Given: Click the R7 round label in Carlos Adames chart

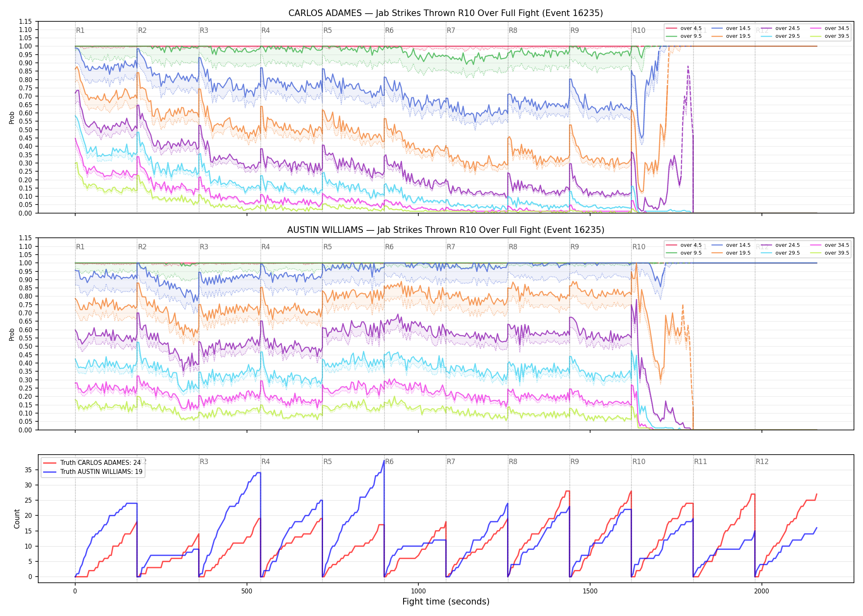Looking at the screenshot, I should [x=451, y=30].
